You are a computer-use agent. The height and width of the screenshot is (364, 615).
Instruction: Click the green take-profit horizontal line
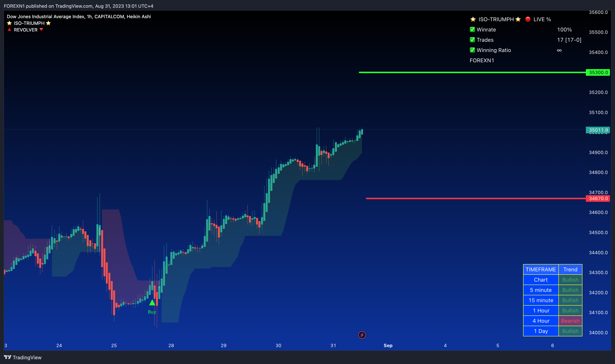pos(472,72)
